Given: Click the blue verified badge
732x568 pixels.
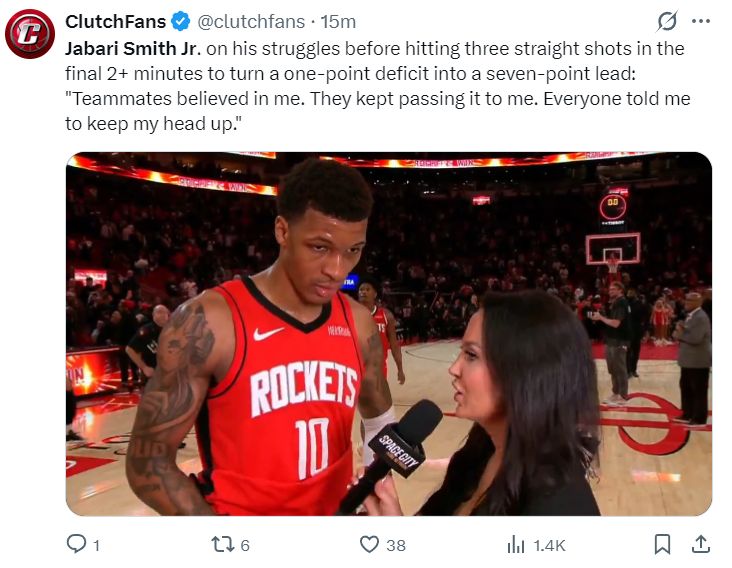Looking at the screenshot, I should pyautogui.click(x=180, y=21).
